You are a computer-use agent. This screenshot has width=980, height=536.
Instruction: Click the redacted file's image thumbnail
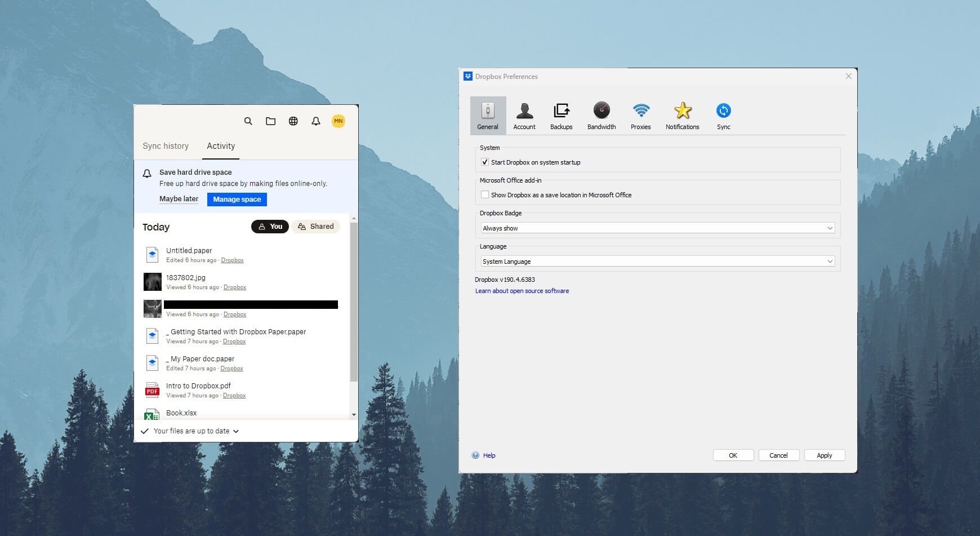(153, 309)
